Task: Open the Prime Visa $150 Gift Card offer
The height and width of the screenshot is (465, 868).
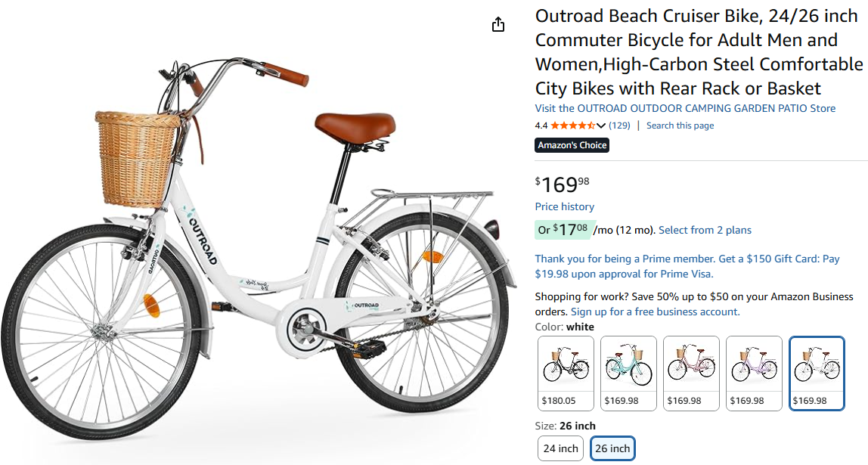Action: [x=687, y=266]
